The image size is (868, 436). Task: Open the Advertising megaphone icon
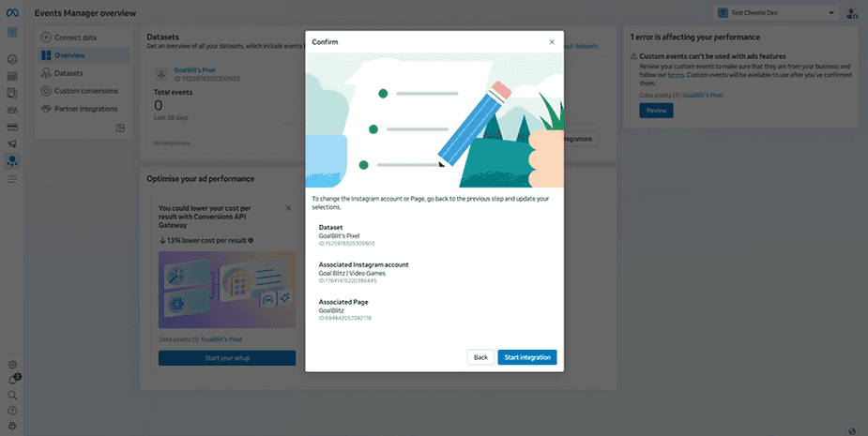pyautogui.click(x=12, y=143)
